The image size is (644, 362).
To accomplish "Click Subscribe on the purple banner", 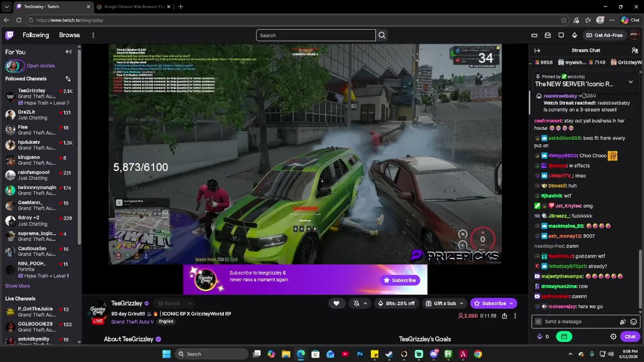I will (x=400, y=280).
